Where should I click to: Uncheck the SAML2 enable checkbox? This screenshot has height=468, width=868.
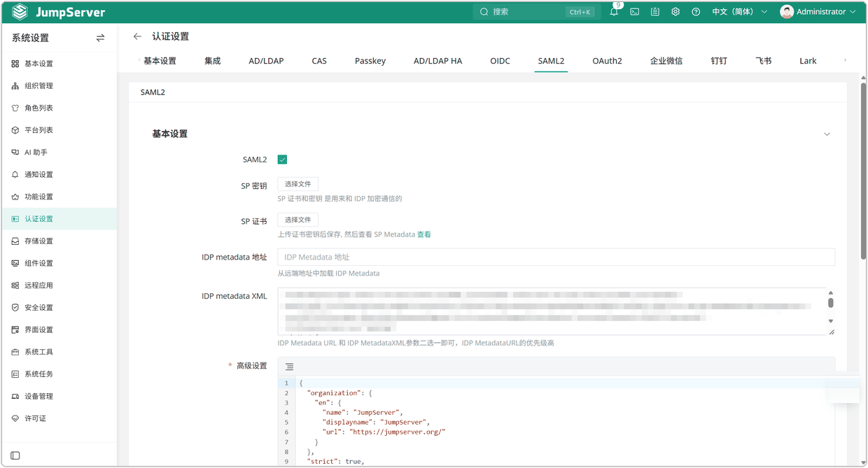282,159
